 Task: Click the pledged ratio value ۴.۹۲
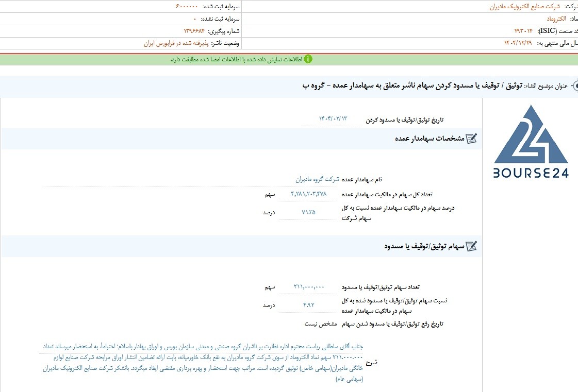click(x=309, y=305)
